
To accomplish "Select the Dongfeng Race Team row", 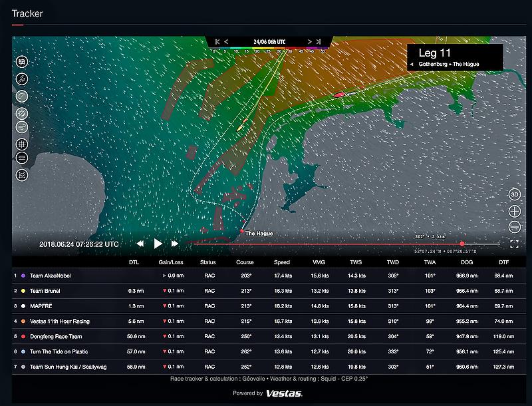I will [x=269, y=336].
